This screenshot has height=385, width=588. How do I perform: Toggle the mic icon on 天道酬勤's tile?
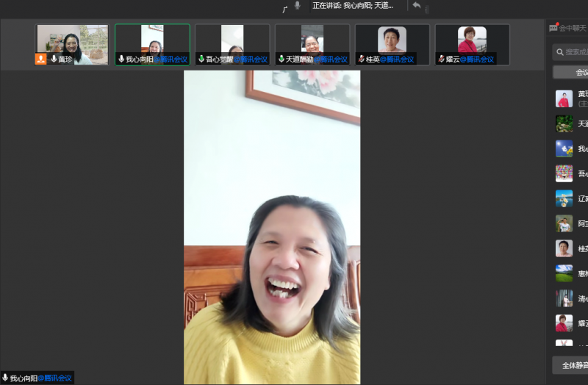[281, 59]
